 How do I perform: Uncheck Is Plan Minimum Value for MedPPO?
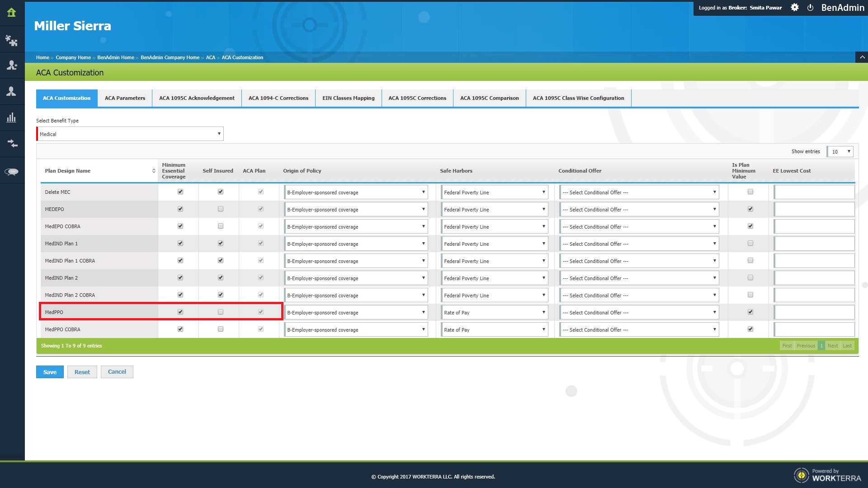pos(750,312)
